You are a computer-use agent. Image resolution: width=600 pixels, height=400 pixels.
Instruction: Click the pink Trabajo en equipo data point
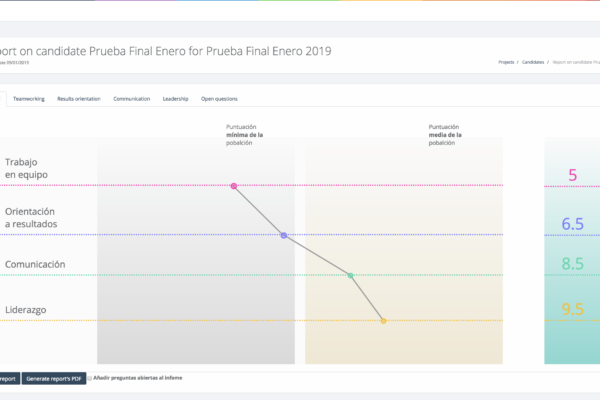click(234, 186)
